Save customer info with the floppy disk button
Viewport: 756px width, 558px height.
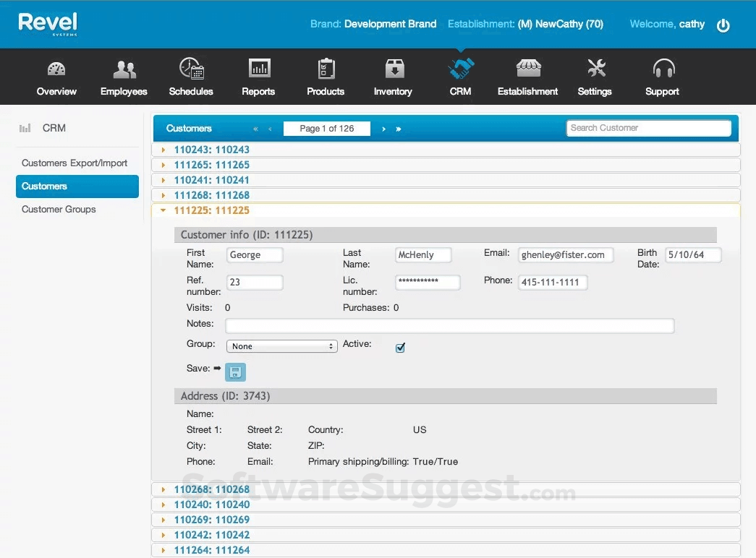coord(235,372)
